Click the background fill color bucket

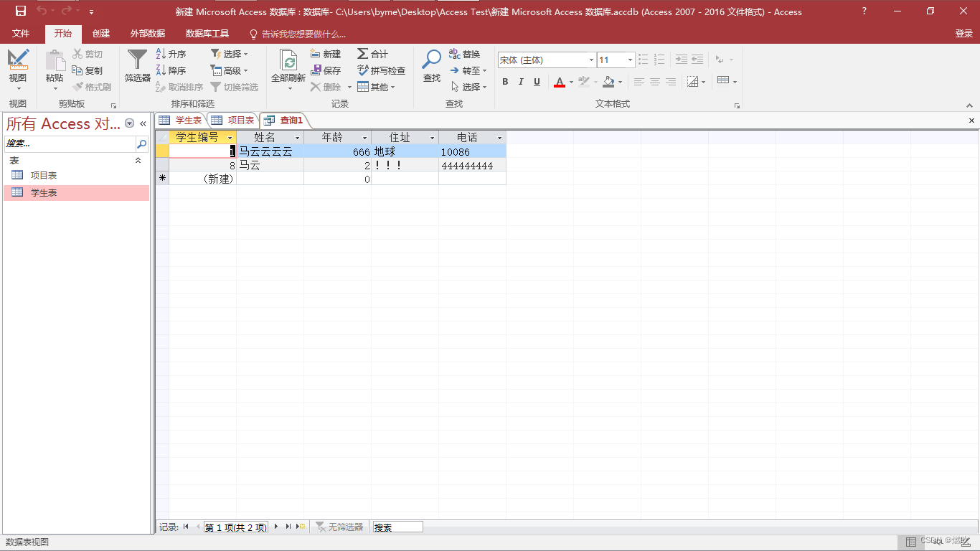(x=608, y=82)
